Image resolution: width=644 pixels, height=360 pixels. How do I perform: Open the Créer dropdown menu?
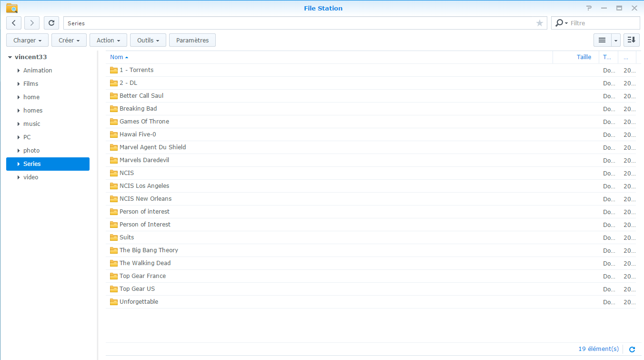[69, 41]
